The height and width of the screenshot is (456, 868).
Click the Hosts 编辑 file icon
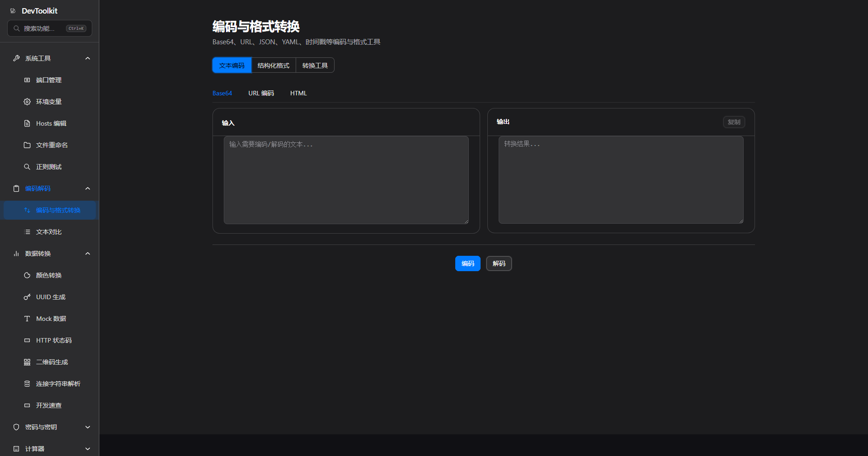tap(27, 123)
